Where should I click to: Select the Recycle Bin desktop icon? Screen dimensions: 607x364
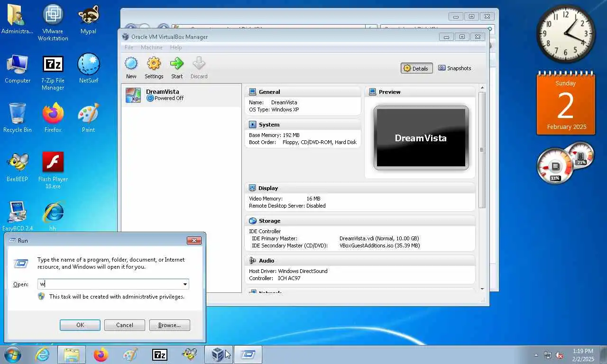click(18, 118)
